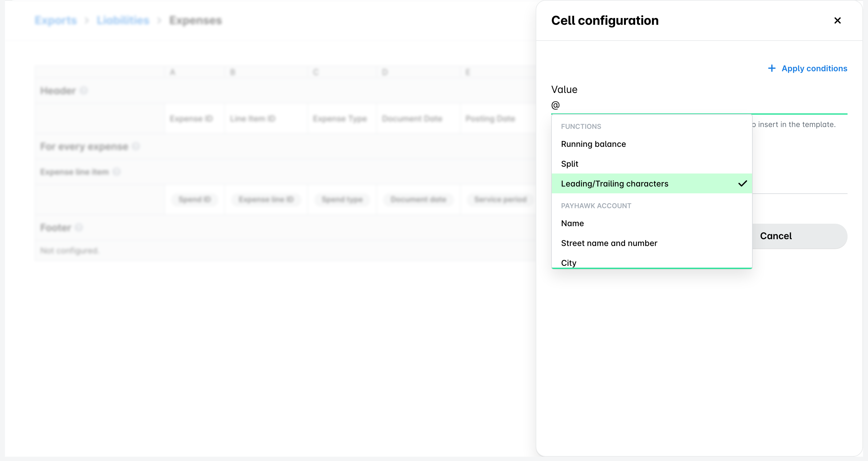Click the plus icon beside Apply conditions
Image resolution: width=868 pixels, height=461 pixels.
[x=772, y=68]
